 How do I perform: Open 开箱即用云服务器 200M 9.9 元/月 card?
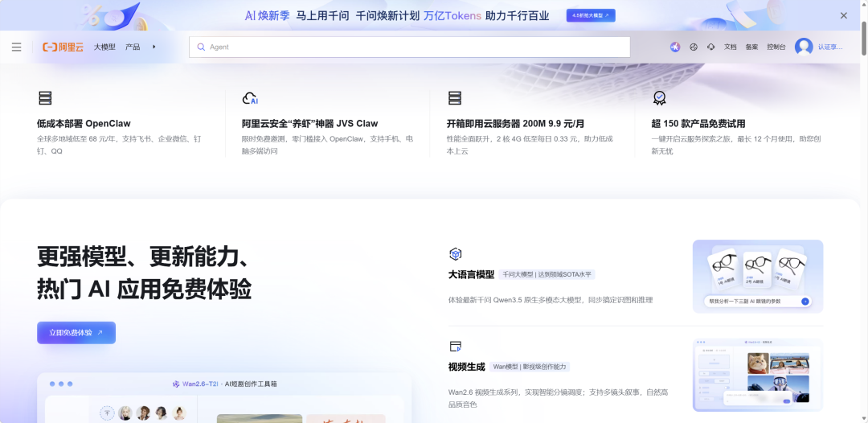tap(515, 124)
